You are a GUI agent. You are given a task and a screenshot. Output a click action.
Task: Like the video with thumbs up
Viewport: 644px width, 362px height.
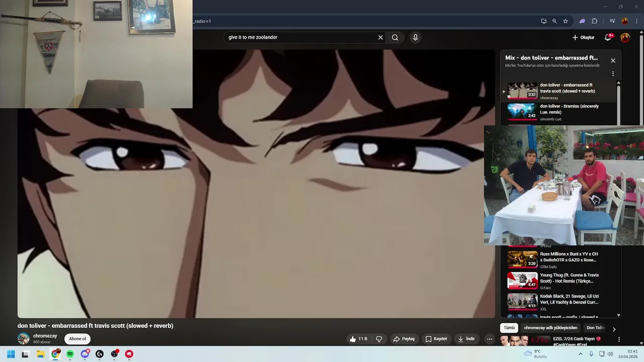[x=360, y=339]
